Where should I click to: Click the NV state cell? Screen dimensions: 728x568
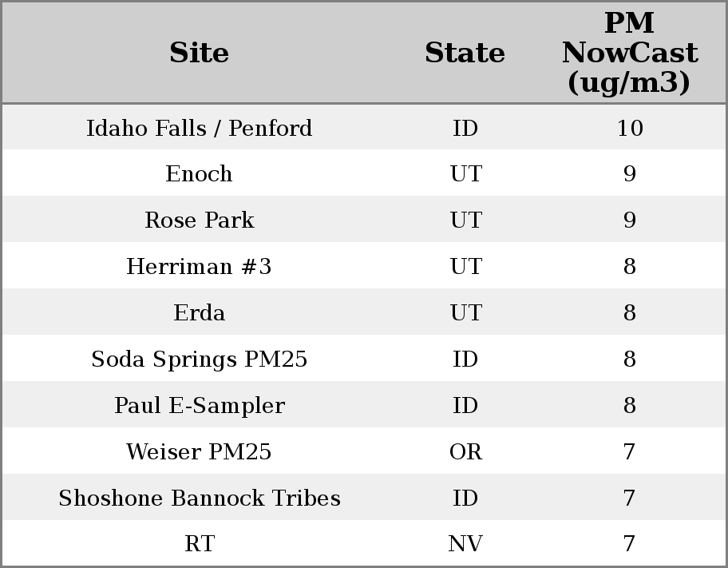point(465,544)
